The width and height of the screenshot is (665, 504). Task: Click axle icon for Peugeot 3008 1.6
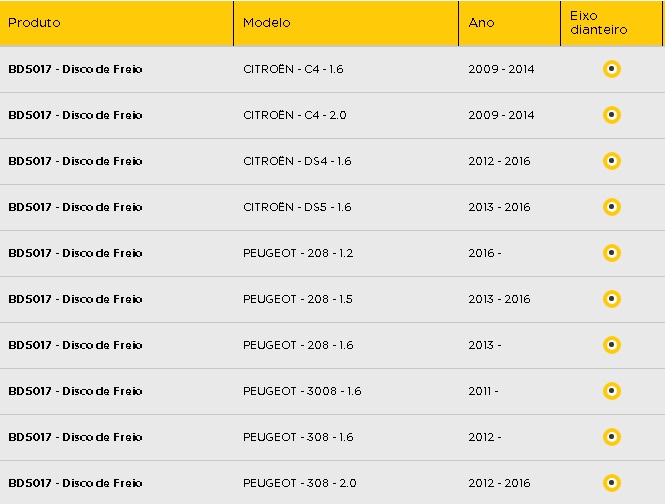pos(612,391)
